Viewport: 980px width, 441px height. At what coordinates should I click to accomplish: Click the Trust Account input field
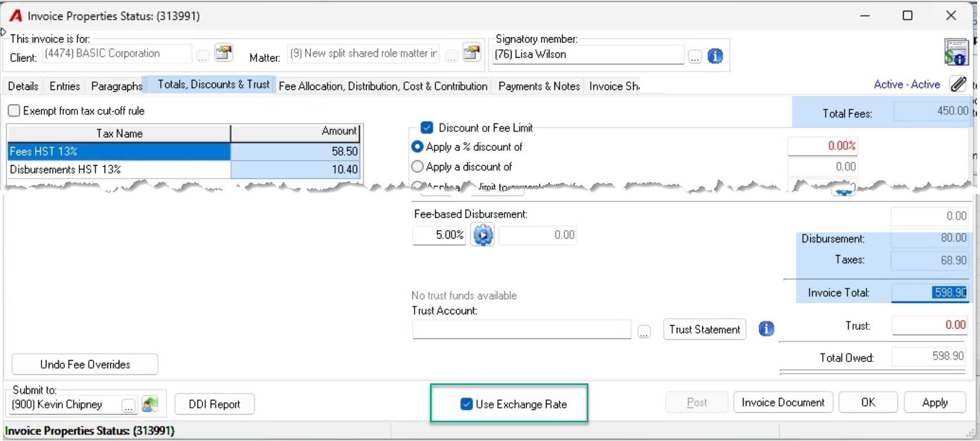click(522, 329)
